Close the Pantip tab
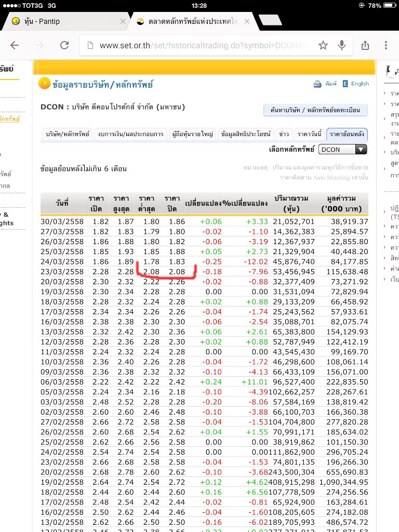This screenshot has width=399, height=532. pos(123,21)
